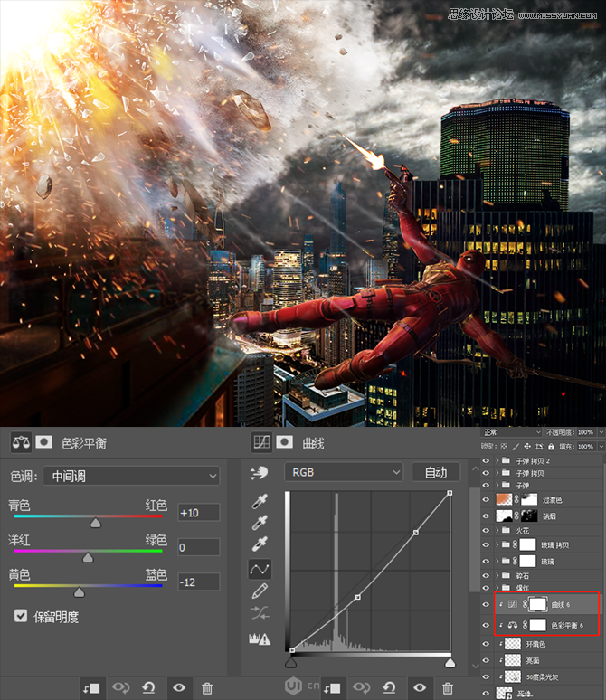Click the artboard nesting lock icon

539,447
